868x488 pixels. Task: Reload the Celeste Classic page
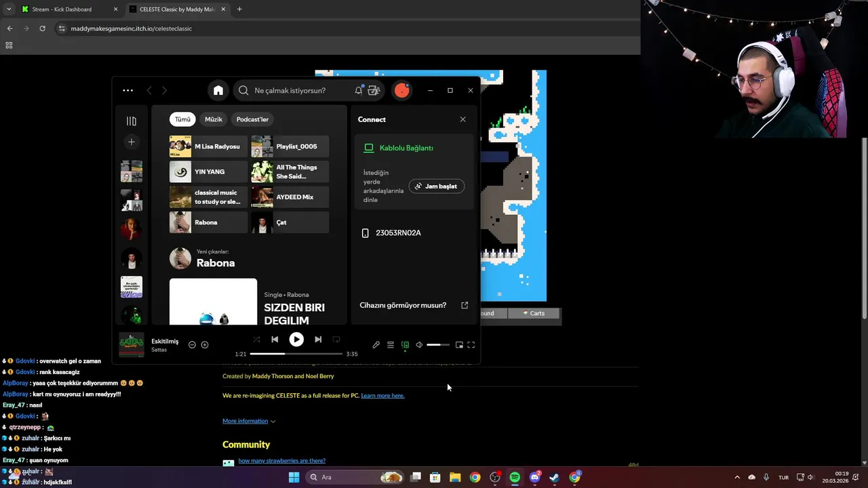(x=42, y=28)
